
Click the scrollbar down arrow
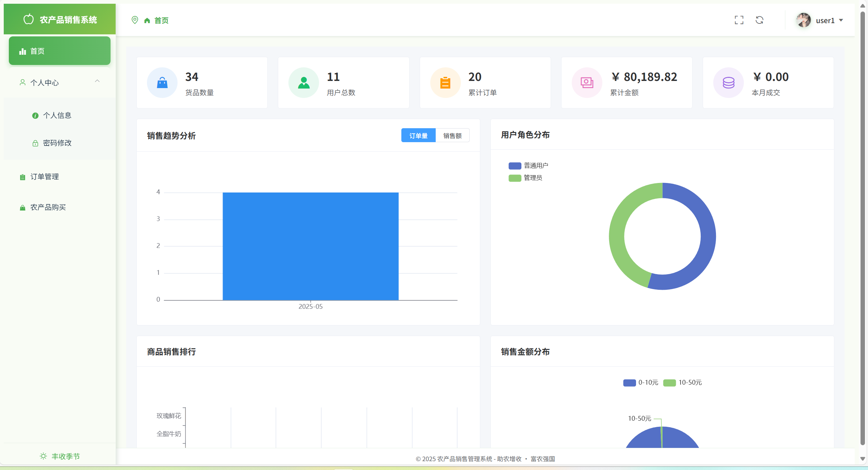click(x=863, y=458)
